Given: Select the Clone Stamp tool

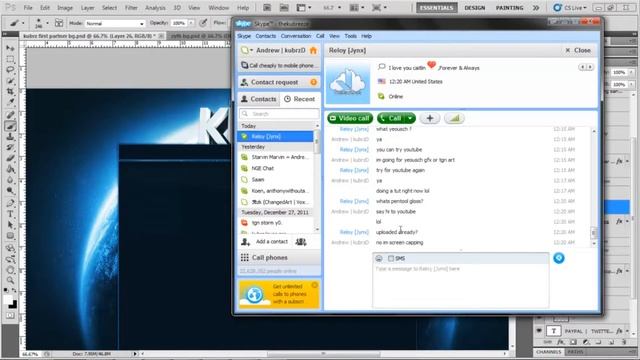Looking at the screenshot, I should click(x=10, y=137).
